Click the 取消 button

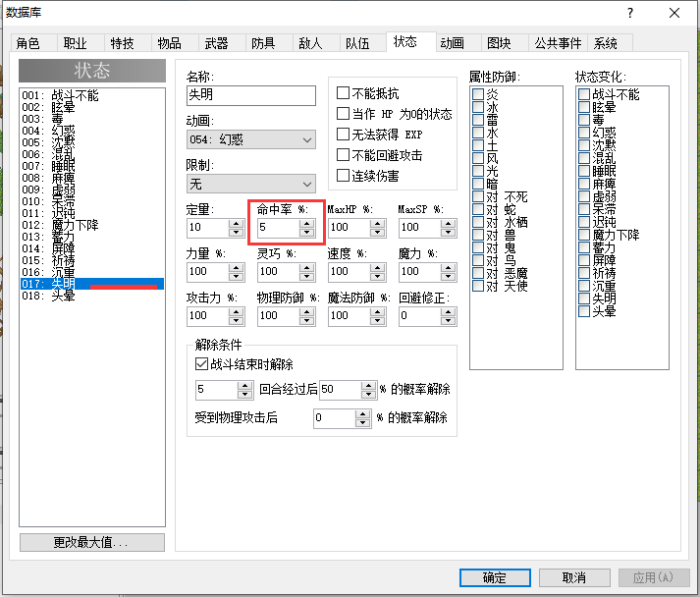pos(574,577)
